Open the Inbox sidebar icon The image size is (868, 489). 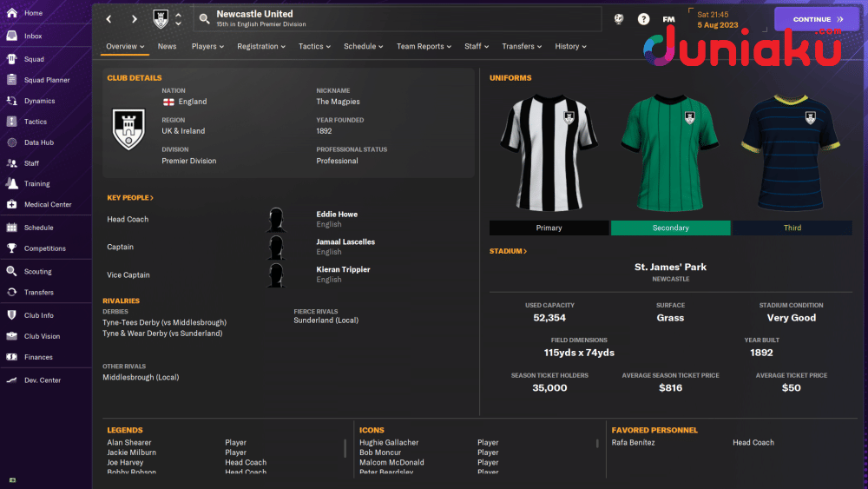point(11,36)
